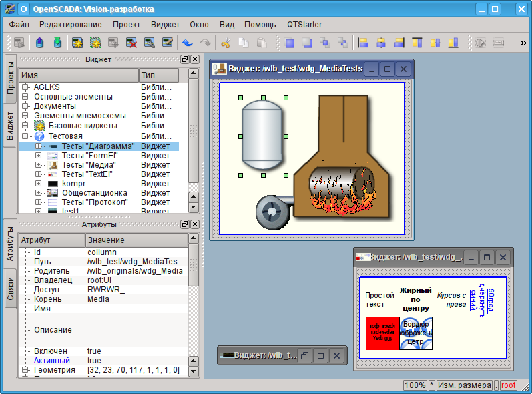Click the blue upload database icon
The width and height of the screenshot is (532, 394).
(x=39, y=43)
